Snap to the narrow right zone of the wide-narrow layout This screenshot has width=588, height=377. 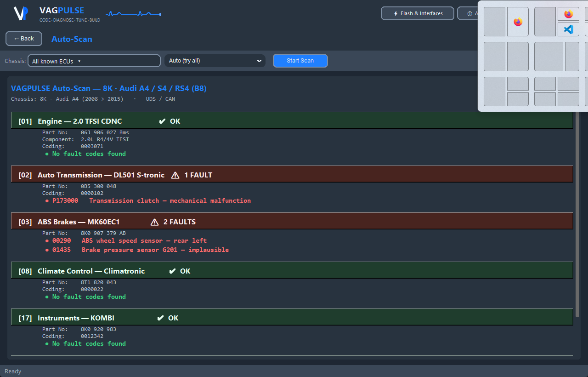click(572, 57)
